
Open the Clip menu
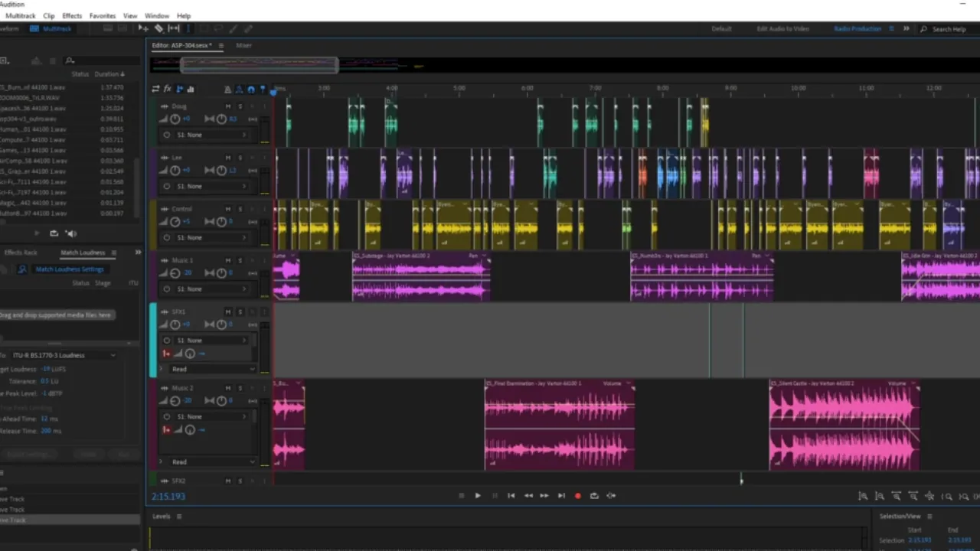click(x=49, y=15)
